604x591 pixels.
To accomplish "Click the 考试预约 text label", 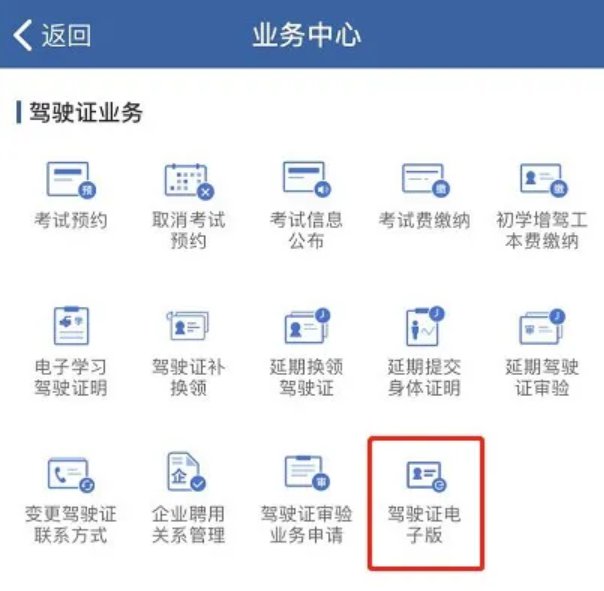I will [x=71, y=220].
